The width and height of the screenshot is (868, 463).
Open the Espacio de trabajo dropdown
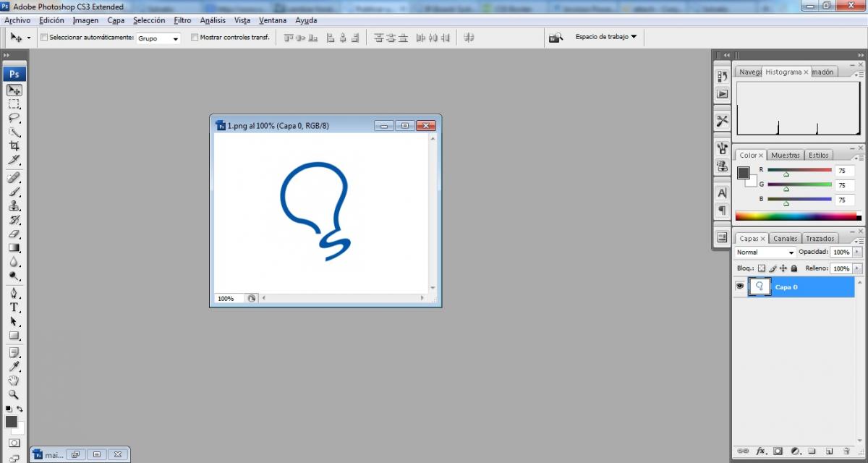pos(606,36)
